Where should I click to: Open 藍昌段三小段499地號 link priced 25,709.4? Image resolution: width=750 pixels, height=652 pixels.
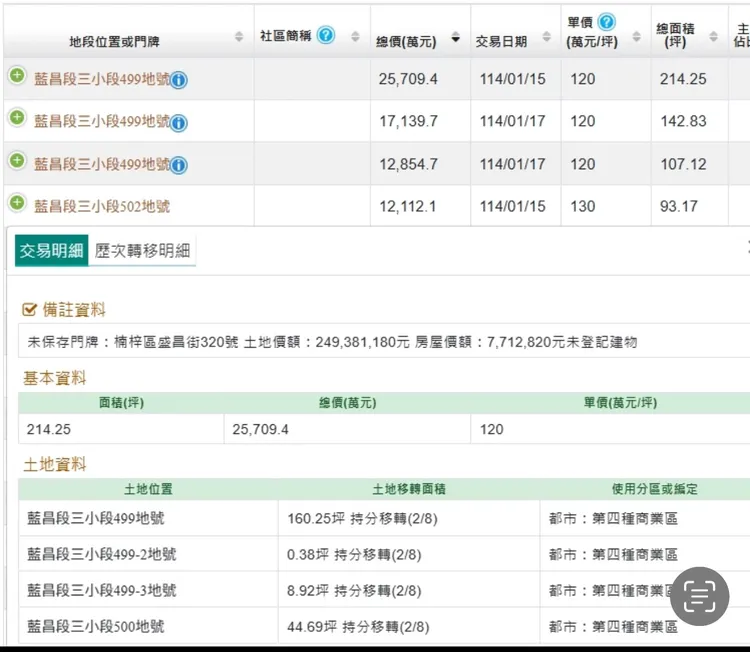click(x=102, y=79)
